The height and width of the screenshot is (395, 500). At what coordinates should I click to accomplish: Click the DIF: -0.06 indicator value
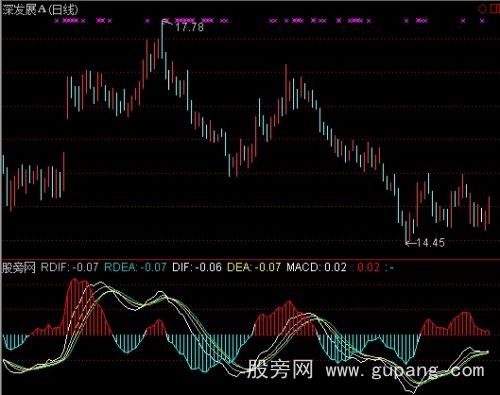(x=197, y=267)
